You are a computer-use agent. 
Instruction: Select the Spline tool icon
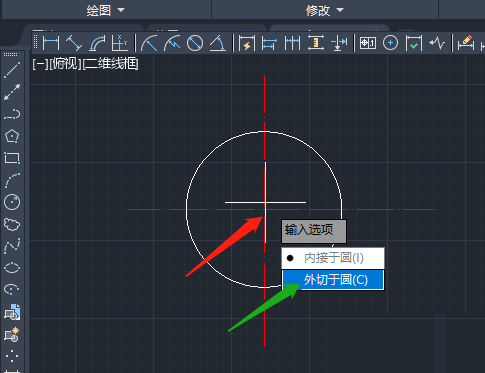tap(12, 246)
